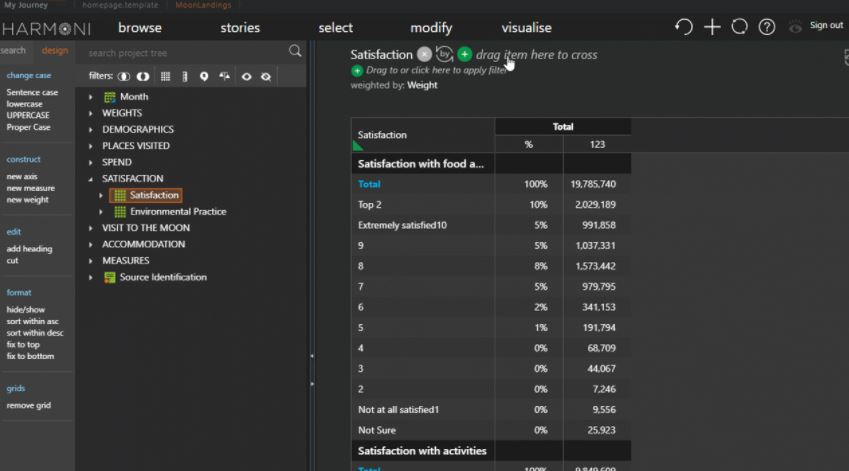
Task: Toggle the location pin filter icon
Action: 204,76
